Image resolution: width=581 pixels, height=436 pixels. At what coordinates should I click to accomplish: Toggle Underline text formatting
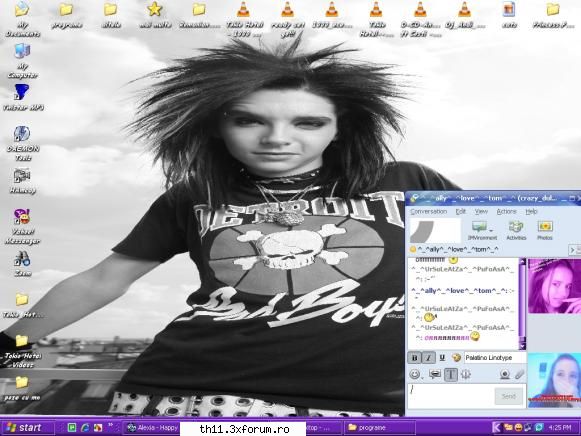click(442, 357)
